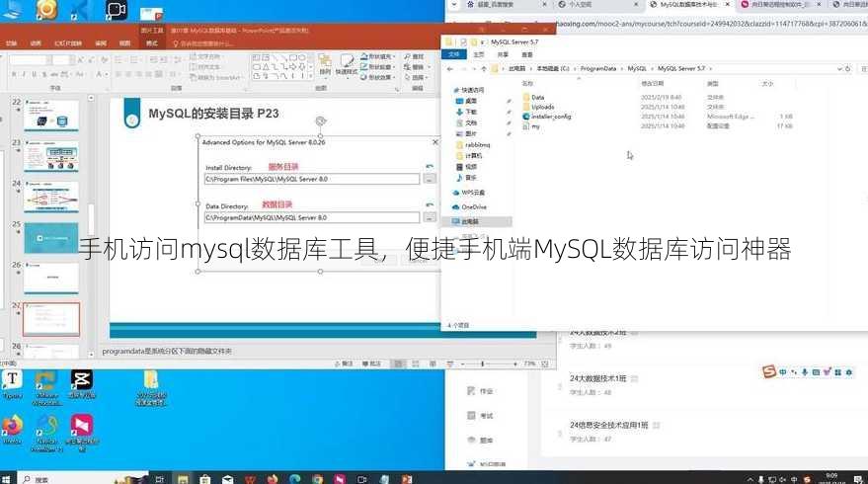The image size is (868, 484).
Task: Open the 主页 tab in File Explorer
Action: [479, 55]
